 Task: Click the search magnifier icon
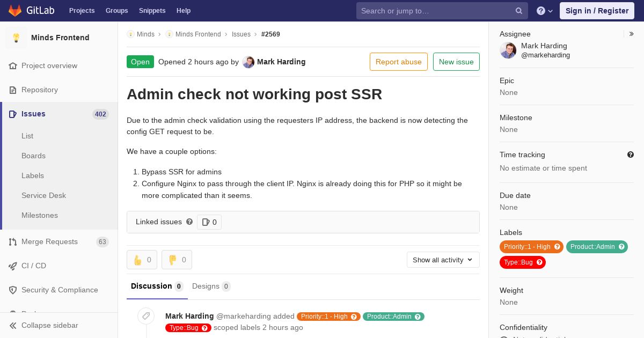519,11
